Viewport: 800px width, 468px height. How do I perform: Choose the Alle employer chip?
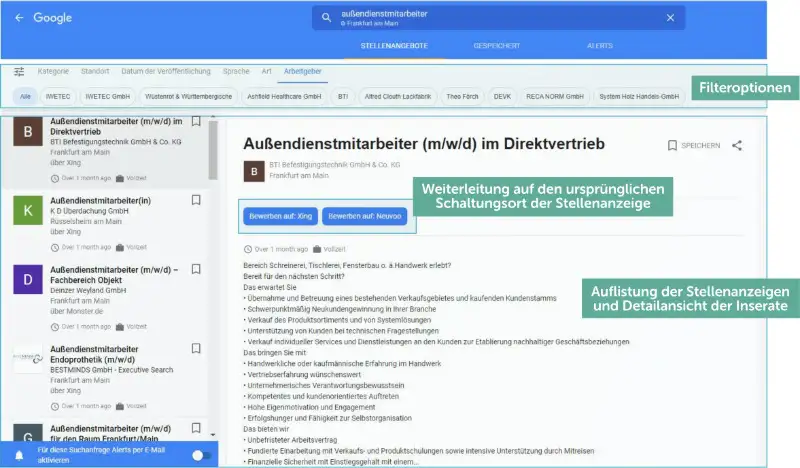click(x=25, y=96)
